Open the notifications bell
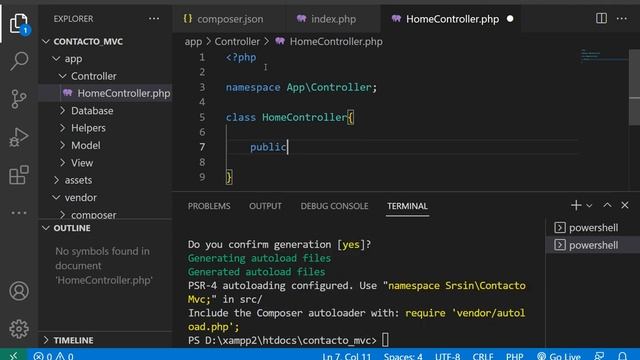The width and height of the screenshot is (640, 360). [622, 356]
